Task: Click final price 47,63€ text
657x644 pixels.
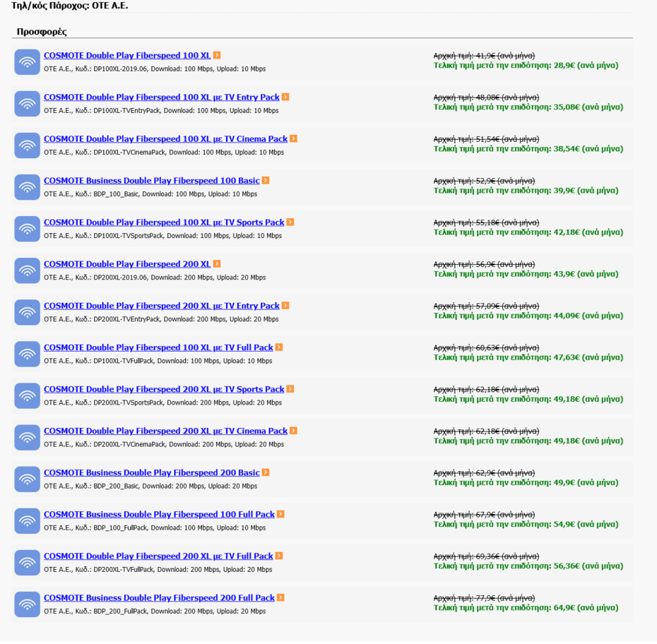Action: click(x=528, y=357)
